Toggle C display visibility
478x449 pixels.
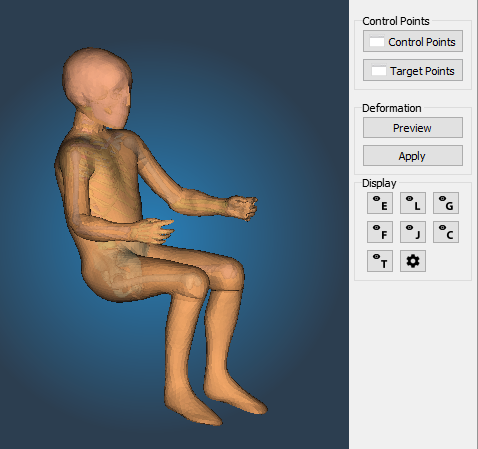(x=446, y=232)
